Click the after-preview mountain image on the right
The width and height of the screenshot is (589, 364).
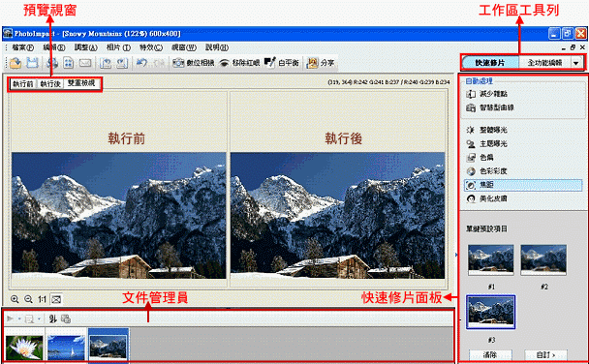(x=338, y=215)
